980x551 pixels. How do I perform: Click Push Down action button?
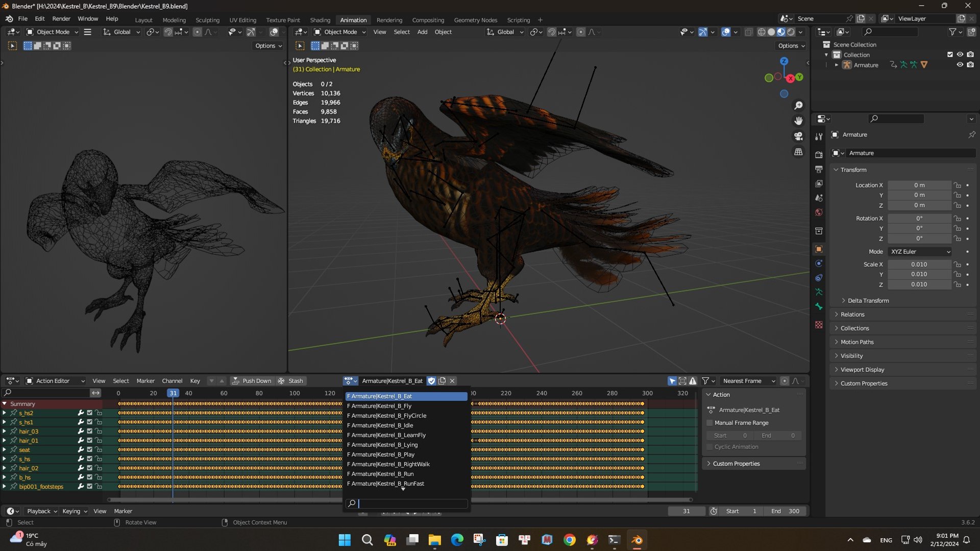[x=252, y=381]
